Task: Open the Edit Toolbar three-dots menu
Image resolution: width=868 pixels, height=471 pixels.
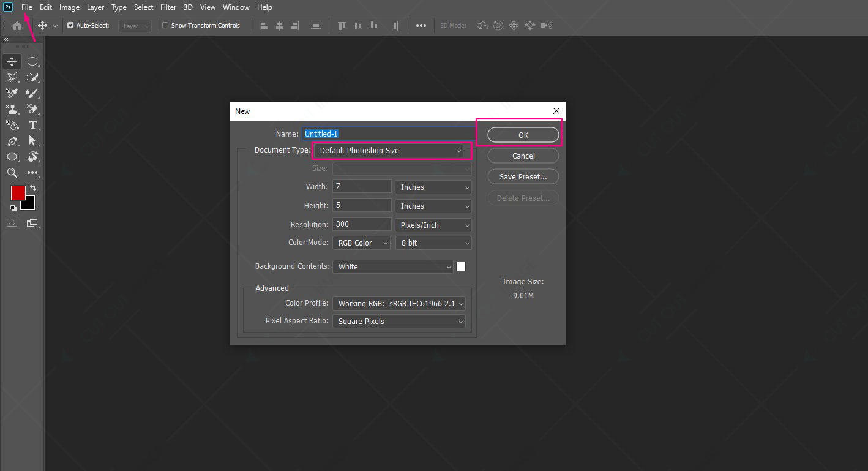Action: click(32, 173)
